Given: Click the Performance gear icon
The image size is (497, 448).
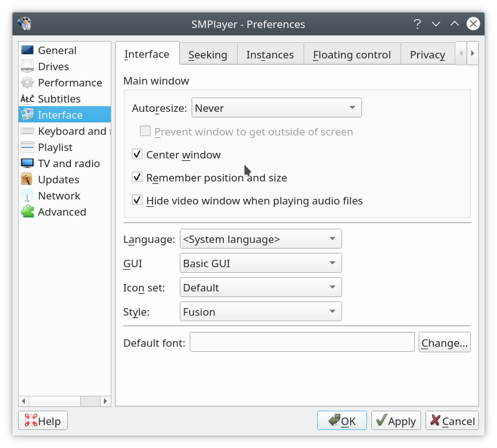Looking at the screenshot, I should pos(27,83).
